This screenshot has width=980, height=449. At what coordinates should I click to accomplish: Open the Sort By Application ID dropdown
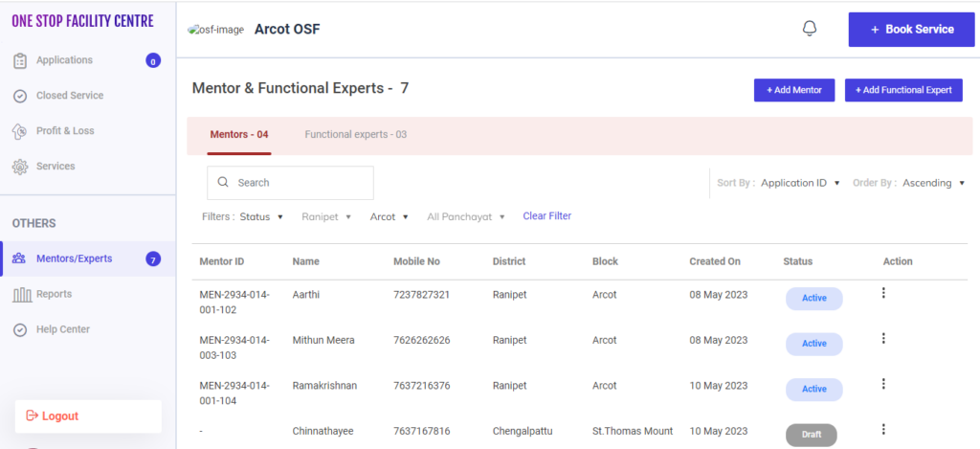(800, 183)
